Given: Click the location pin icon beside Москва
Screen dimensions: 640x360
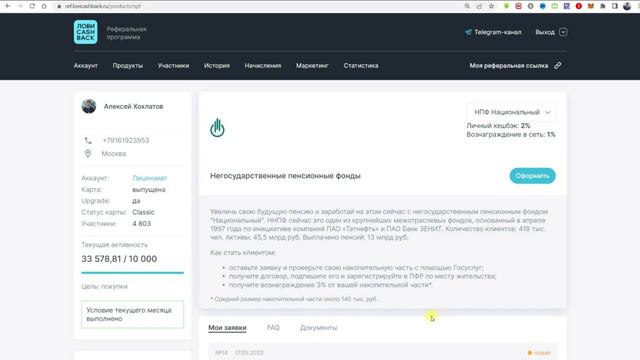Looking at the screenshot, I should tap(88, 153).
